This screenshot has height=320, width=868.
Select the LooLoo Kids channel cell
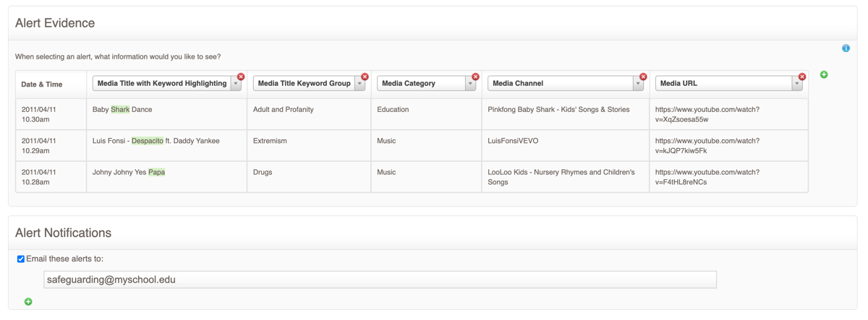566,177
